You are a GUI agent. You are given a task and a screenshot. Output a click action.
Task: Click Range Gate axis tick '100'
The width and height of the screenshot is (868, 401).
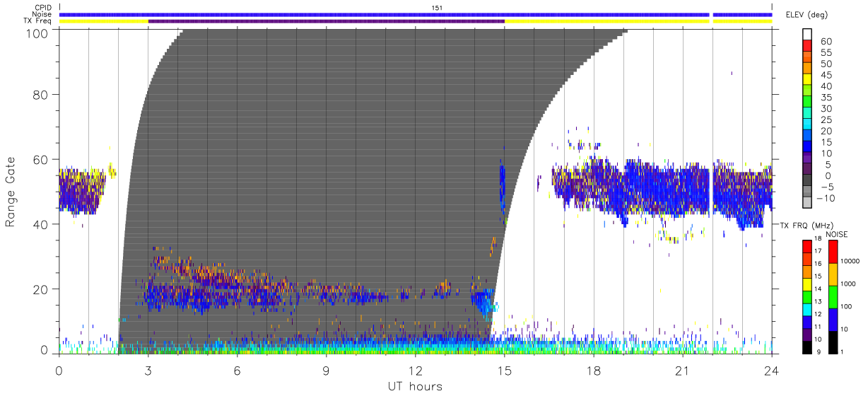(x=36, y=33)
